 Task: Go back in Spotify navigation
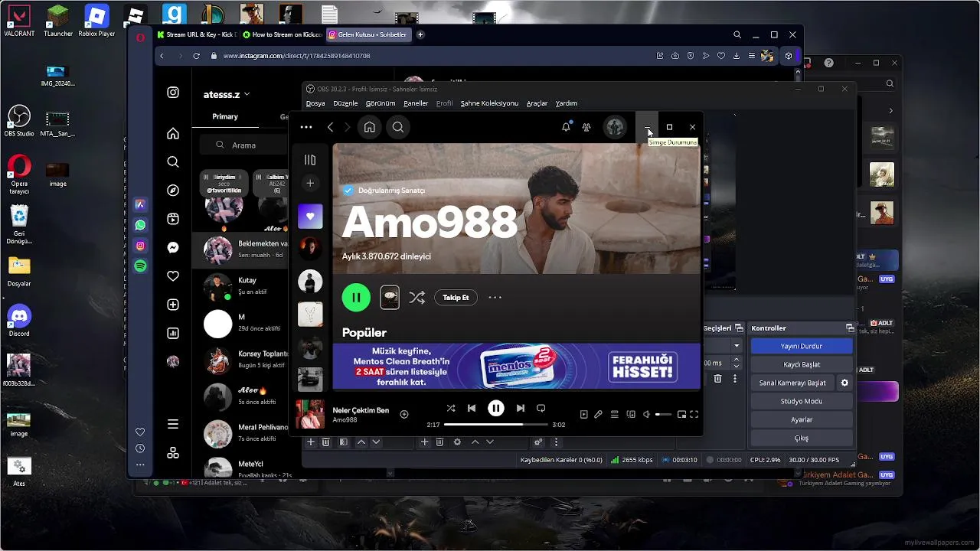coord(330,127)
